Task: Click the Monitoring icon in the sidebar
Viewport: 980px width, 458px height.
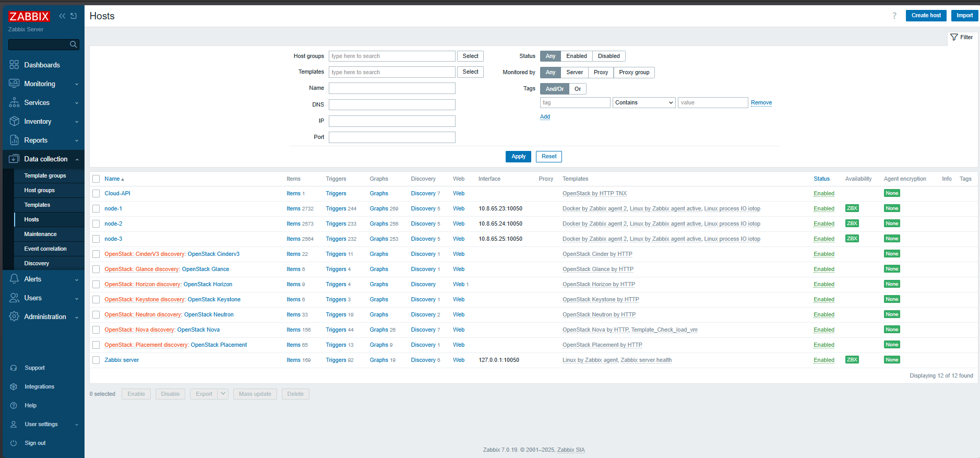Action: pos(14,84)
